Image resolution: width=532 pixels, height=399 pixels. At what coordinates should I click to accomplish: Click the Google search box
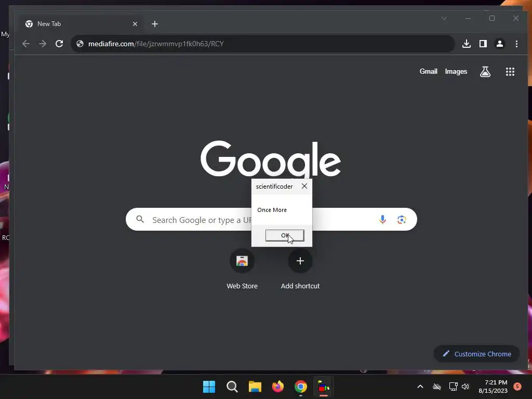pyautogui.click(x=271, y=220)
